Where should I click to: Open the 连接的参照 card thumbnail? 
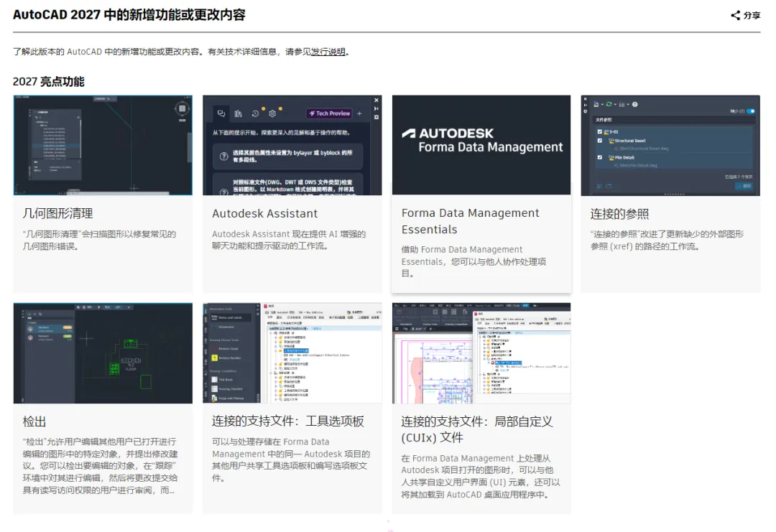point(670,145)
